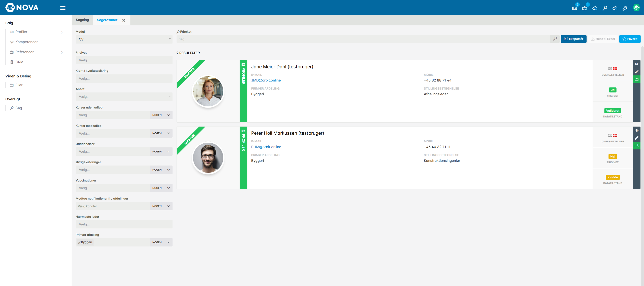Export Jane Meier Dahl's profile via share icon
The height and width of the screenshot is (286, 644).
click(636, 79)
